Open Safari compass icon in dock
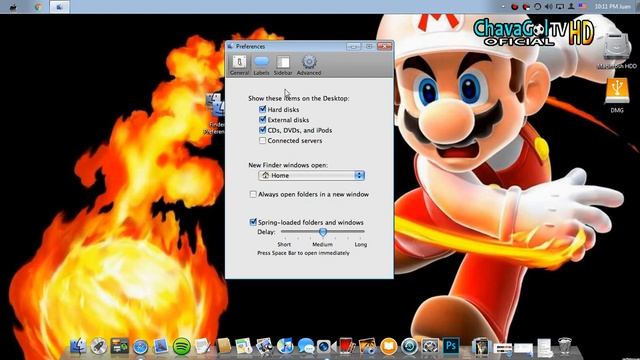Screen dimensions: 640x360 (140, 347)
